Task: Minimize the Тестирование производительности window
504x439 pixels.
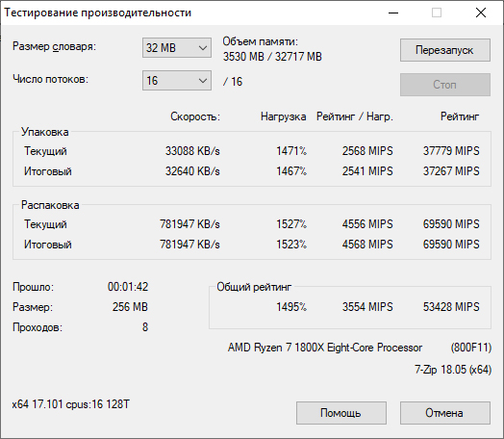Action: [393, 13]
